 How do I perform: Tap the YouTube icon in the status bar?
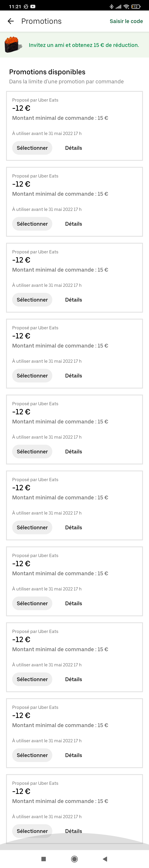click(x=33, y=6)
